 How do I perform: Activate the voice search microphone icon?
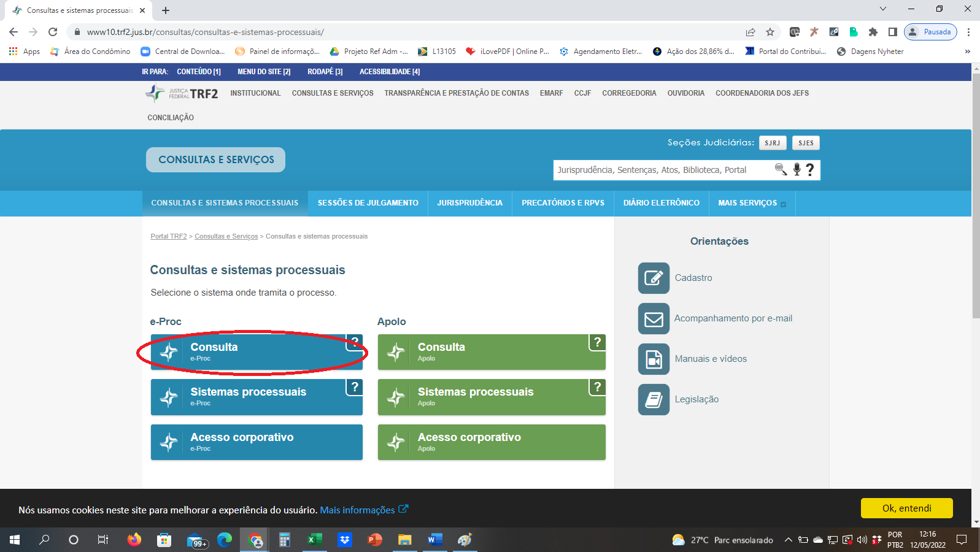tap(797, 169)
